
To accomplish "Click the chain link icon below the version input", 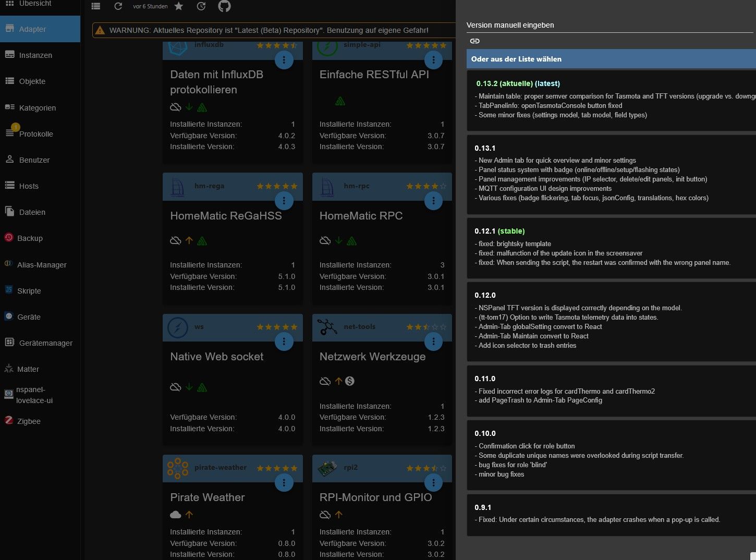I will (474, 41).
